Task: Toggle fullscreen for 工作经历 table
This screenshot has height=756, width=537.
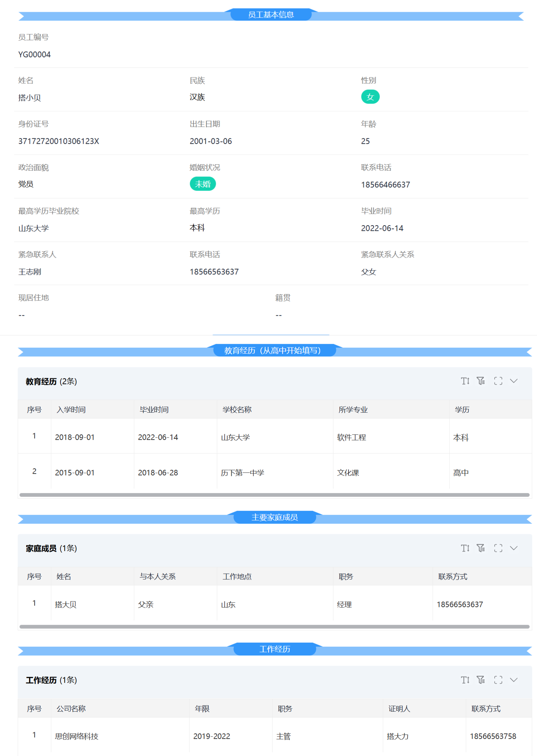Action: click(498, 680)
